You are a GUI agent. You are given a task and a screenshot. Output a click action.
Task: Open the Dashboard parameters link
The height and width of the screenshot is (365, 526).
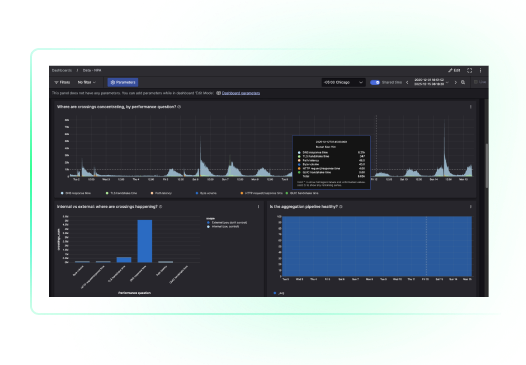pyautogui.click(x=241, y=93)
